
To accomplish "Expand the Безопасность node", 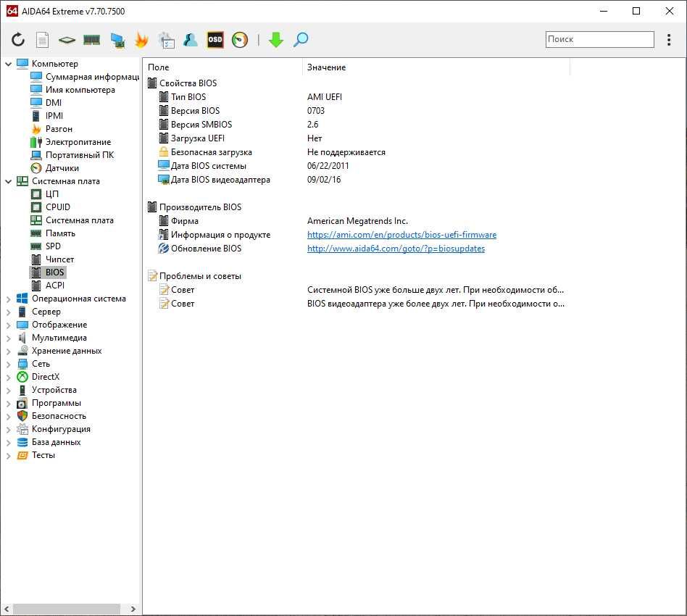I will (x=8, y=416).
